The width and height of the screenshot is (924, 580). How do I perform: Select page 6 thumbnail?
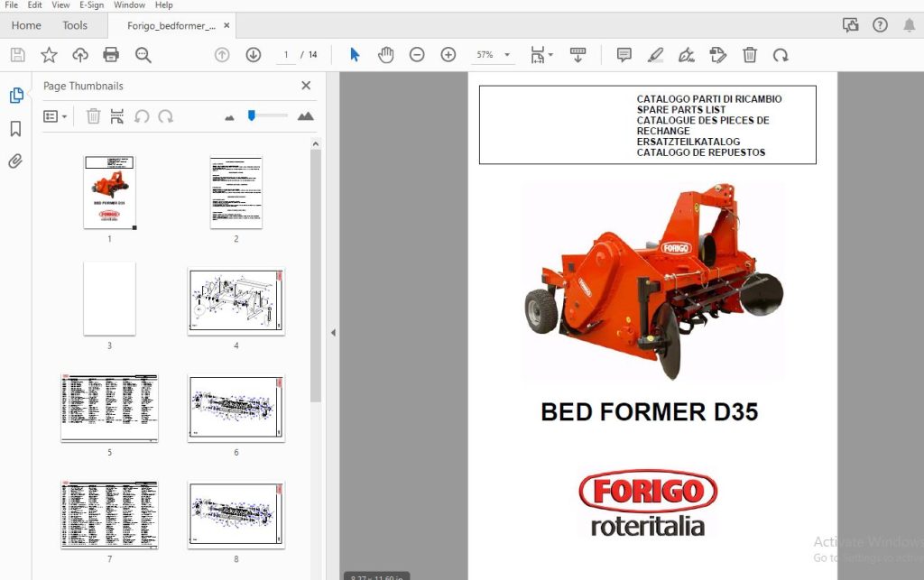tap(236, 408)
